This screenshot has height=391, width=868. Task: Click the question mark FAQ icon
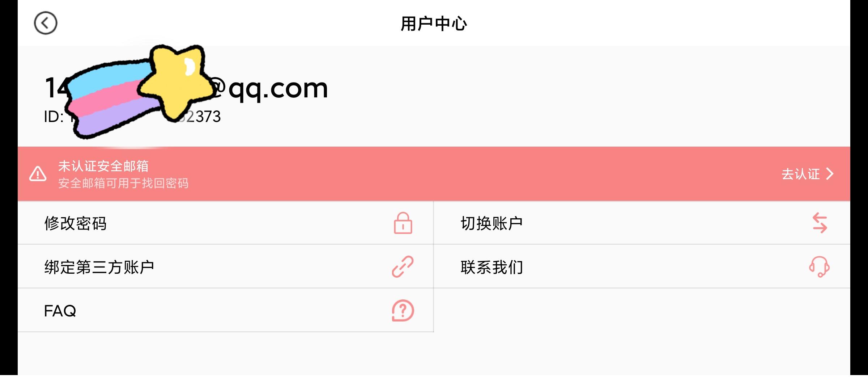(403, 311)
